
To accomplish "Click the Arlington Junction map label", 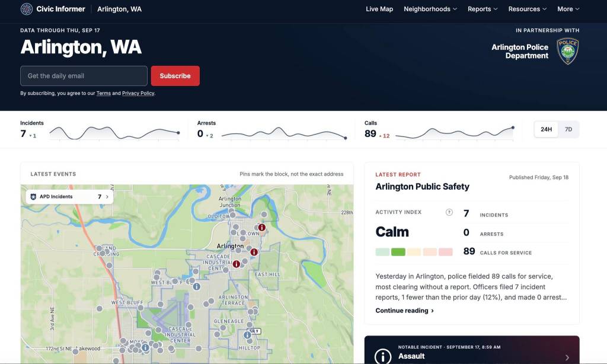I will pos(230,202).
